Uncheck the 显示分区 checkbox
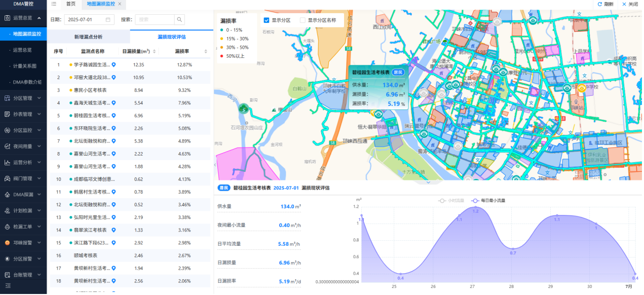This screenshot has height=295, width=644. point(267,20)
